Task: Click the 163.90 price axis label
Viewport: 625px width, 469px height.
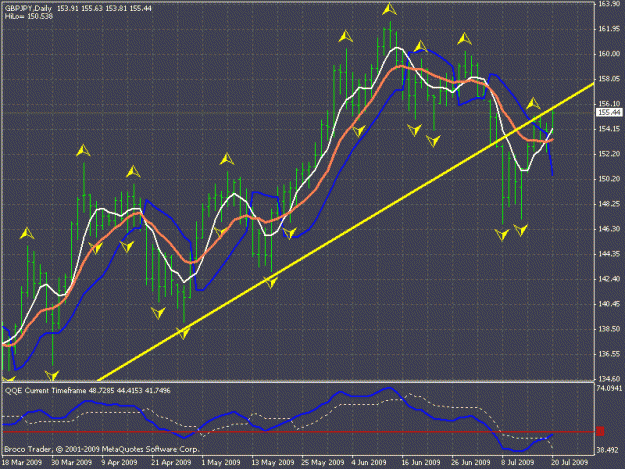Action: (609, 4)
